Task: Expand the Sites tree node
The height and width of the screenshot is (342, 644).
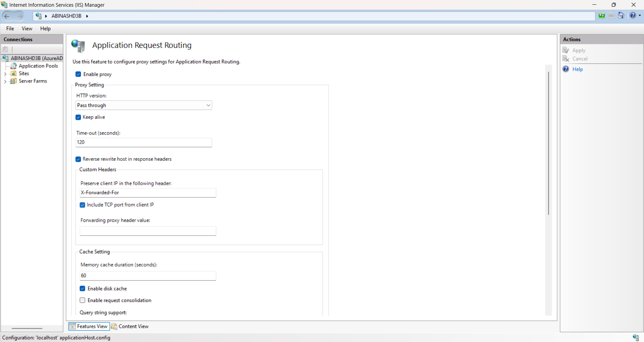Action: coord(5,74)
